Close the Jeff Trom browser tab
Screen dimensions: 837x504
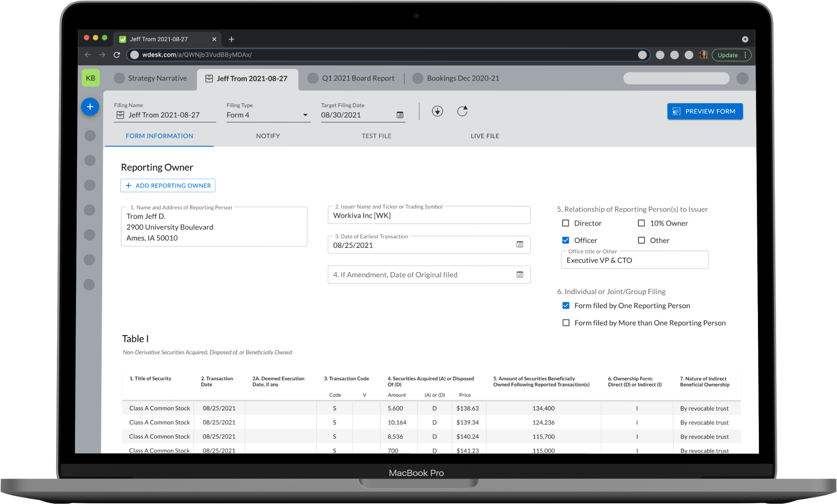[214, 39]
